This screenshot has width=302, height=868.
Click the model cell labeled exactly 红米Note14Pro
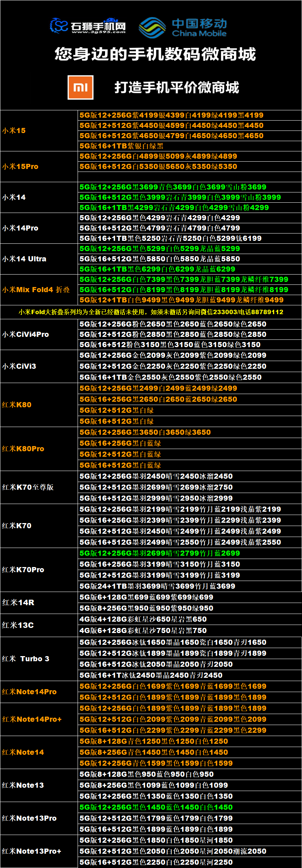39,692
